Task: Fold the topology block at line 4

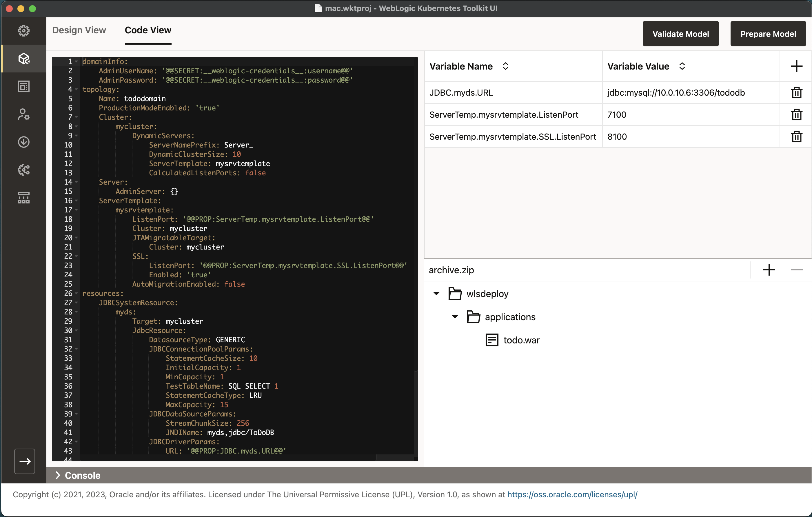Action: point(76,89)
